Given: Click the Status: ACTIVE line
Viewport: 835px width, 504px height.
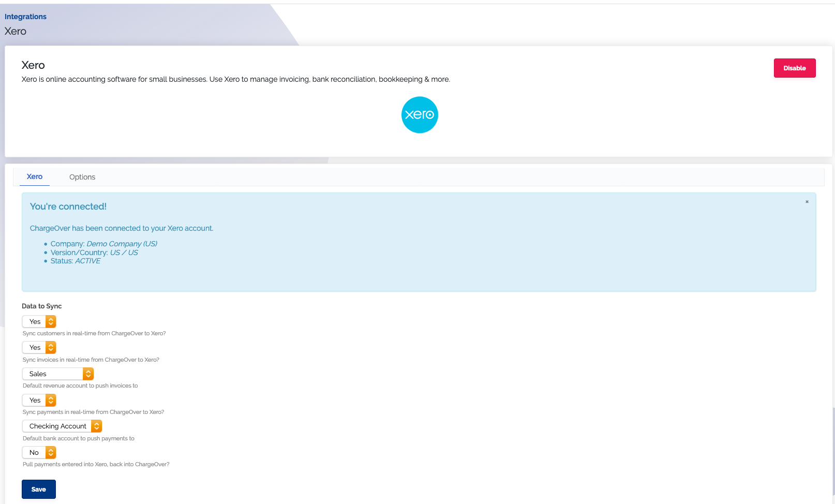Looking at the screenshot, I should coord(76,261).
